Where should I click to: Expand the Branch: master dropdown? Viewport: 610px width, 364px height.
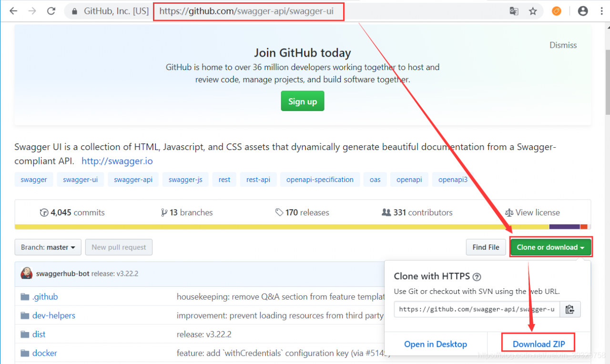click(48, 247)
